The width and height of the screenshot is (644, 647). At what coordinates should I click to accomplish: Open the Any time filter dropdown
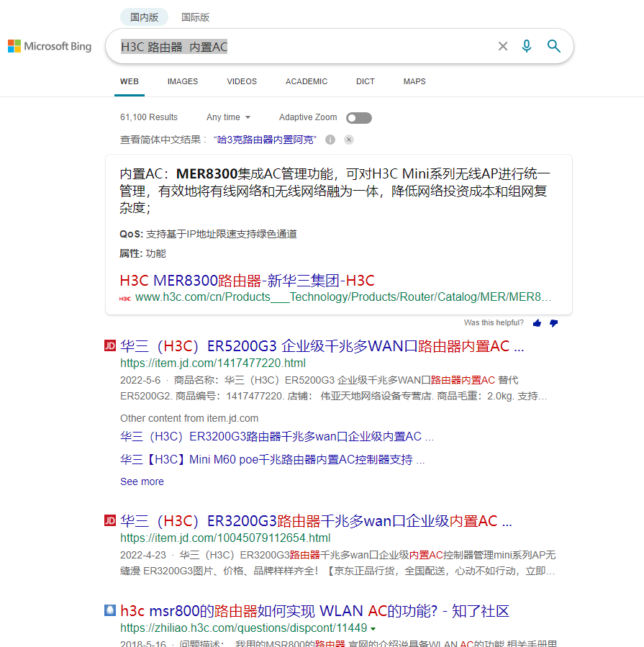[228, 117]
